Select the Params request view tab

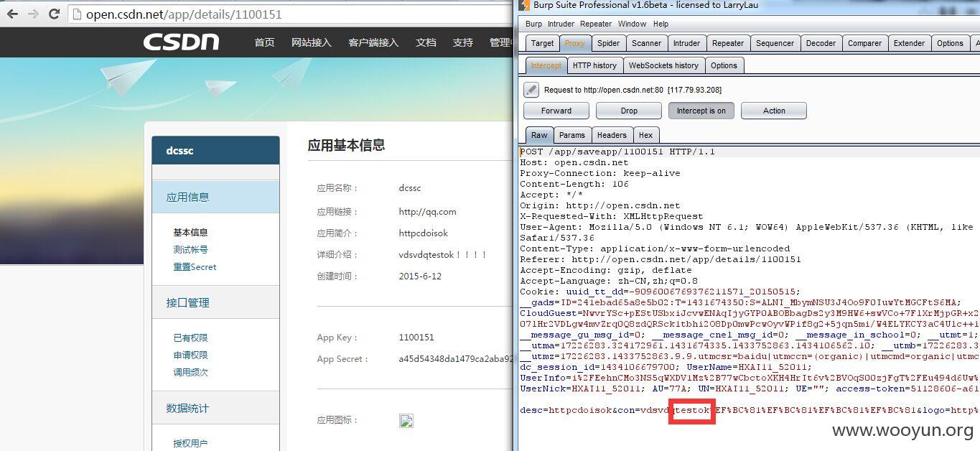tap(572, 135)
